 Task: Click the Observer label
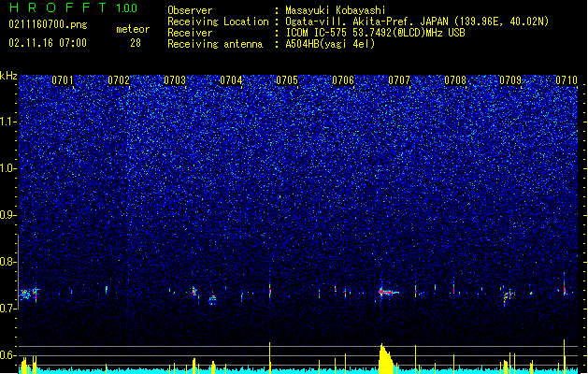coord(190,10)
